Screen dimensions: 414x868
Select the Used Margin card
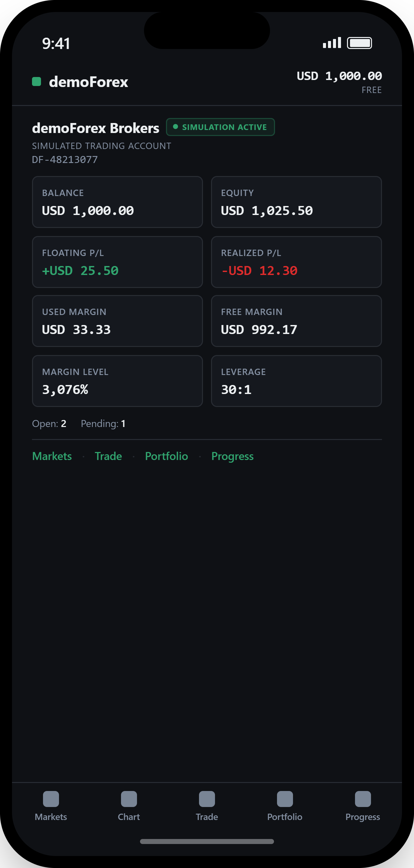117,321
